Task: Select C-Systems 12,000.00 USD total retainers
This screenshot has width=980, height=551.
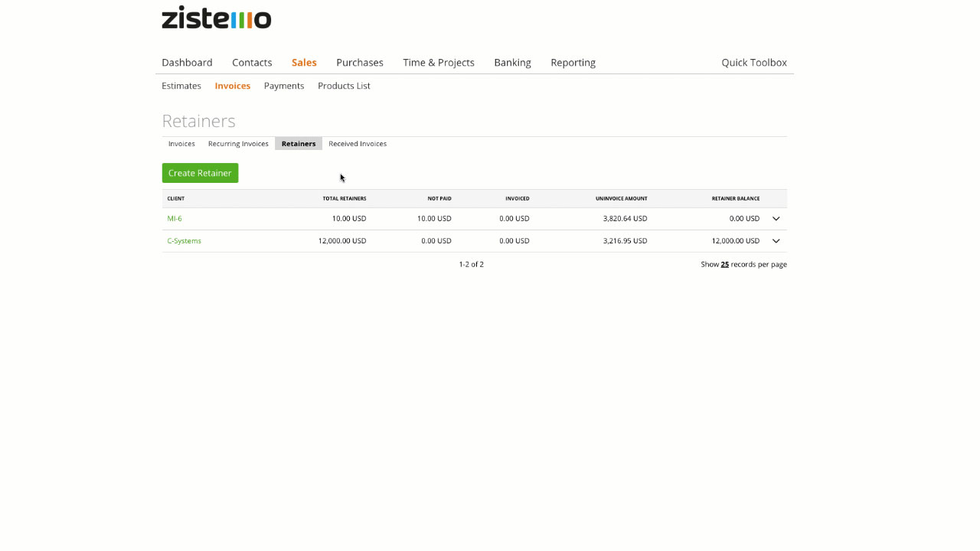Action: coord(342,241)
